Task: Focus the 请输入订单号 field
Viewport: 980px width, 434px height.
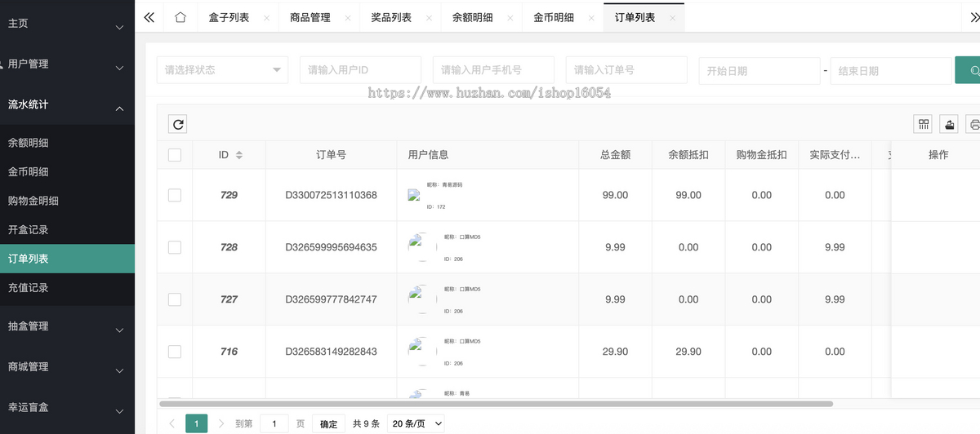Action: pyautogui.click(x=626, y=70)
